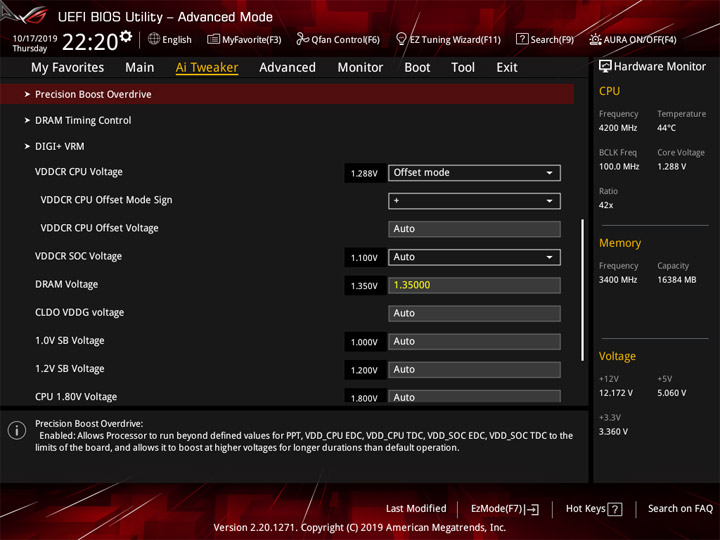This screenshot has width=720, height=540.
Task: Click Last Modified in the footer
Action: point(416,509)
